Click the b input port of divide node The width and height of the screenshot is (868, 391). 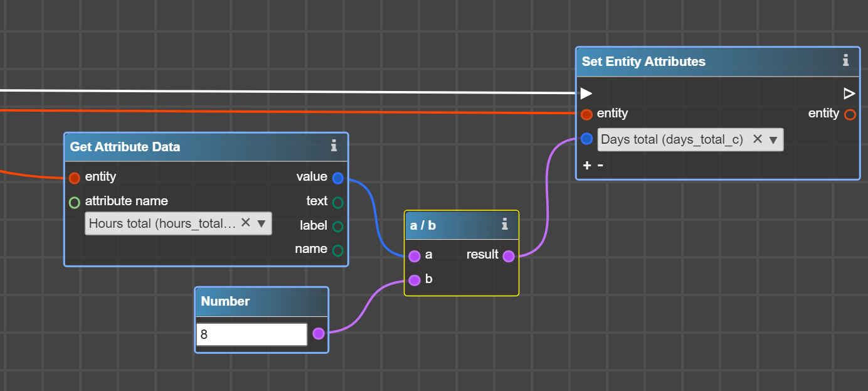point(414,280)
